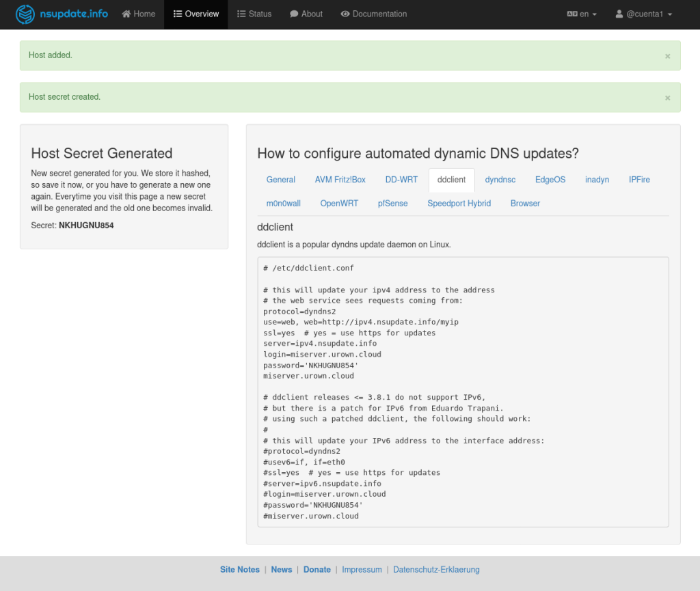
Task: Select the AVM Fritz!Box tab
Action: [x=340, y=180]
